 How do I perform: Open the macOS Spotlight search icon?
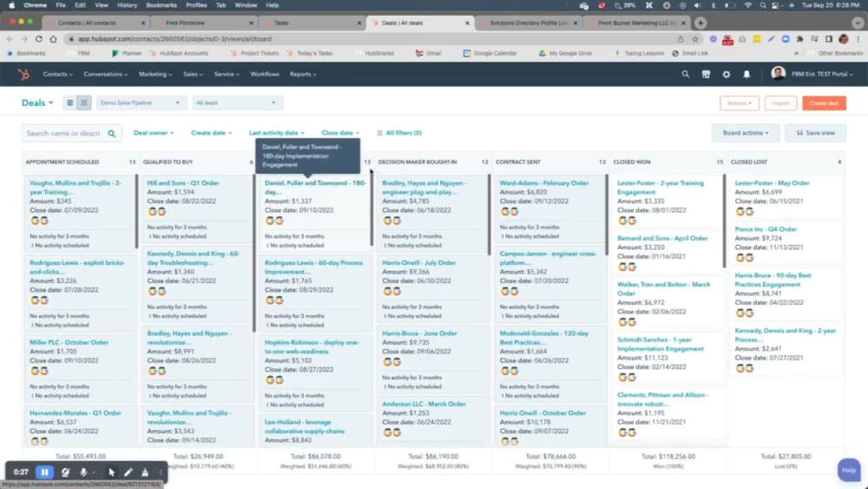(x=763, y=5)
